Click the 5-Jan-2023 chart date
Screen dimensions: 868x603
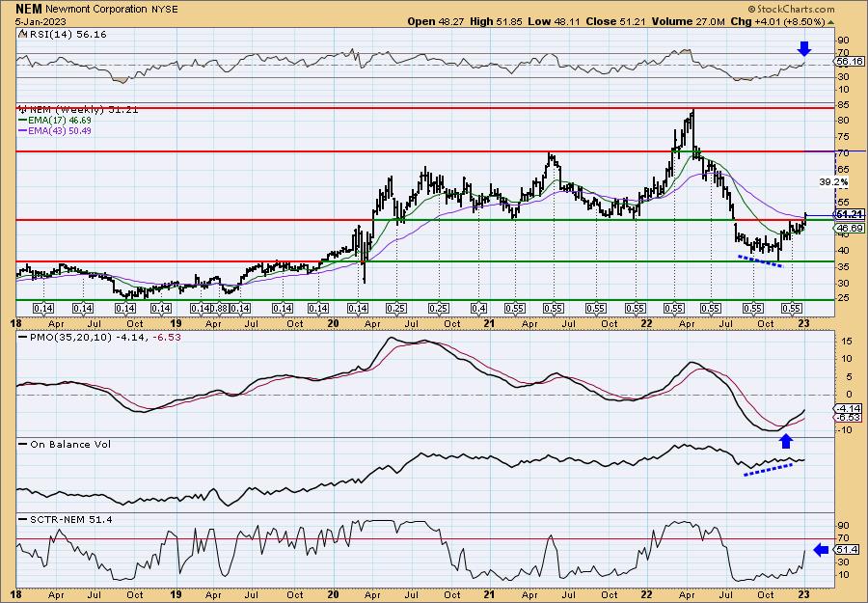[41, 21]
